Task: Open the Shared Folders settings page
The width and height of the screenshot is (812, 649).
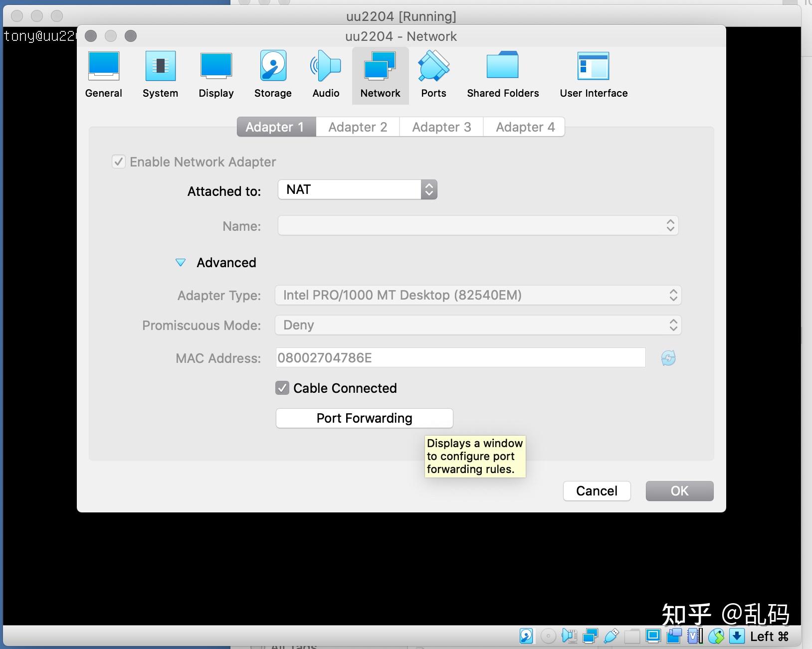Action: (502, 74)
